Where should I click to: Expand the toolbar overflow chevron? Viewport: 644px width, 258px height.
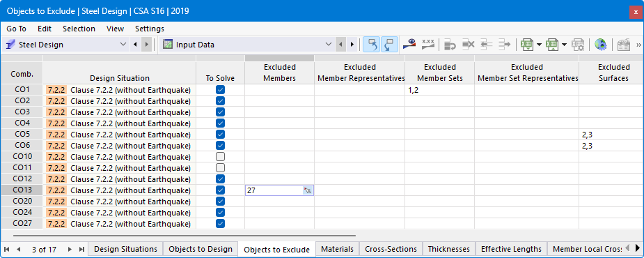click(x=638, y=45)
